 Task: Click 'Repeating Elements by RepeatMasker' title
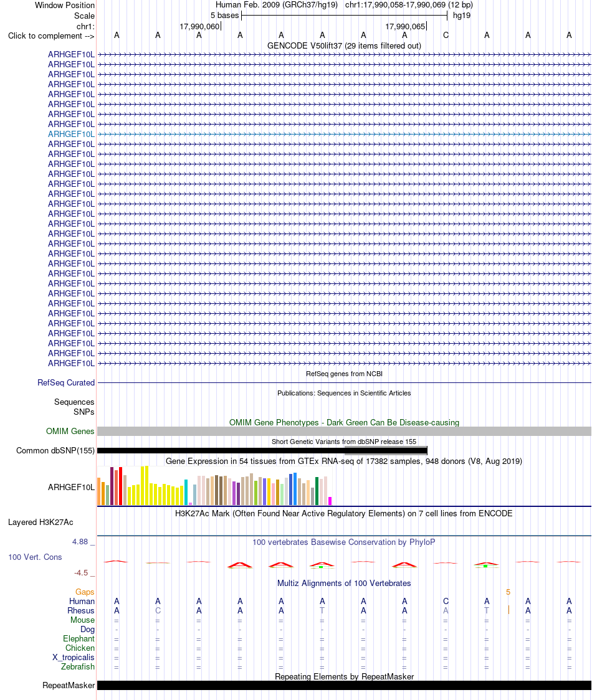[344, 676]
